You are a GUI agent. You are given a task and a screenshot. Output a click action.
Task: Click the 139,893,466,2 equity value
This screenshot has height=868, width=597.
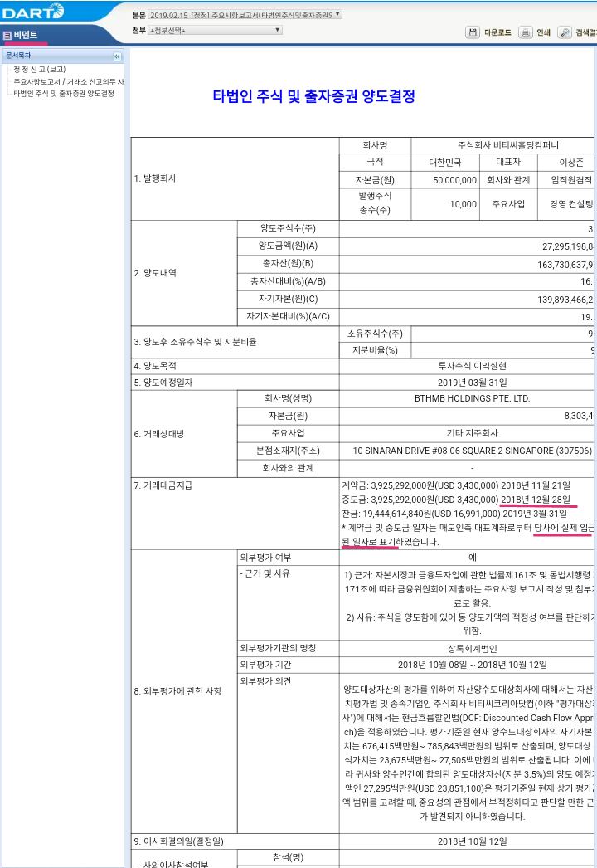(565, 300)
